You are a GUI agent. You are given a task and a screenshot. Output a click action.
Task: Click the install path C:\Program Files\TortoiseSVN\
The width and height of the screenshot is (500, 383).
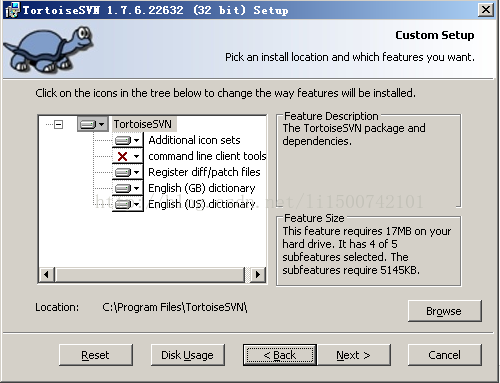coord(175,307)
